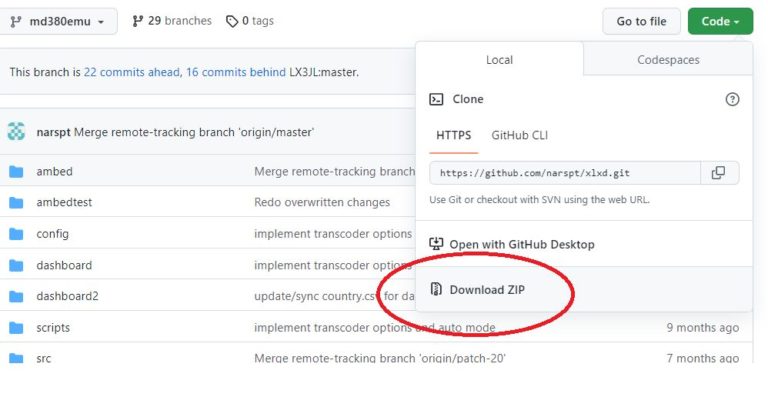The image size is (768, 397).
Task: Open src commit 'Merge remote-tracking branch origin/patch-20'
Action: pyautogui.click(x=380, y=358)
